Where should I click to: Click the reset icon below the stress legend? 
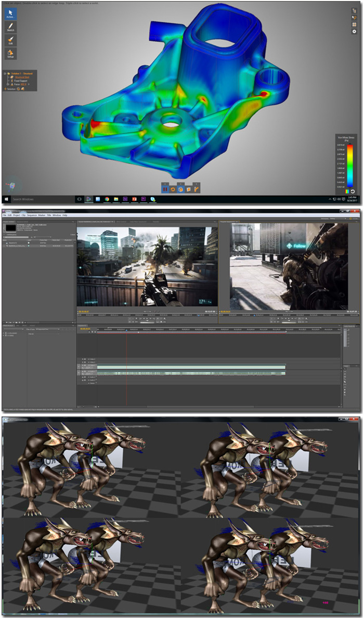tap(353, 191)
